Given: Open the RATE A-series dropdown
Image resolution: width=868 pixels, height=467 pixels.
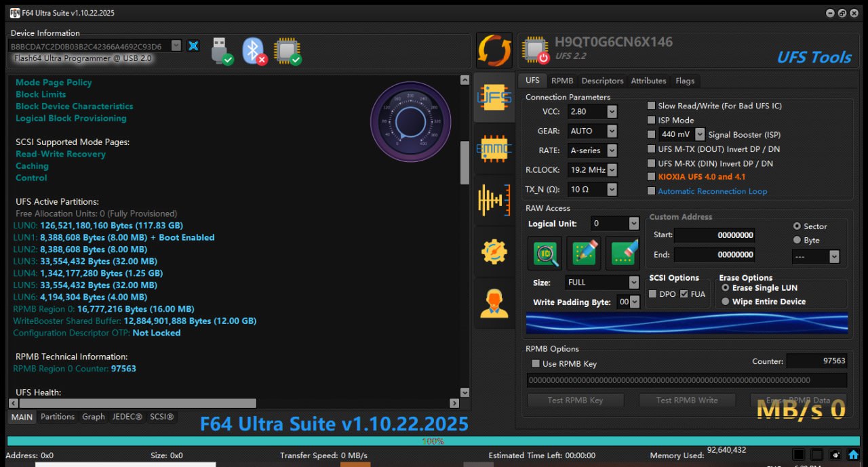Looking at the screenshot, I should [x=612, y=150].
